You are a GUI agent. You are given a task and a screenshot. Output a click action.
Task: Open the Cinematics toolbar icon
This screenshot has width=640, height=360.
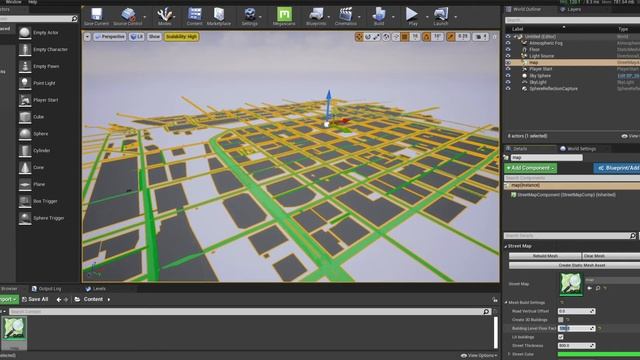[345, 14]
